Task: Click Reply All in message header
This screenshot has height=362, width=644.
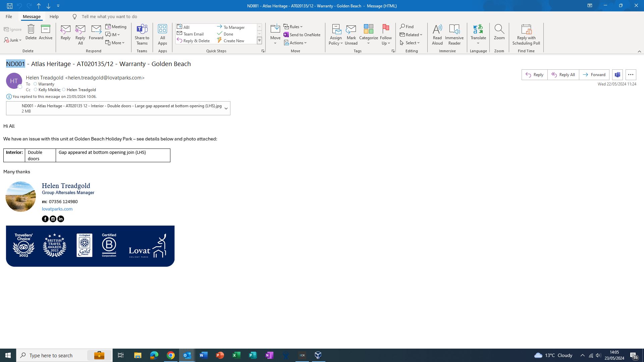Action: tap(563, 75)
